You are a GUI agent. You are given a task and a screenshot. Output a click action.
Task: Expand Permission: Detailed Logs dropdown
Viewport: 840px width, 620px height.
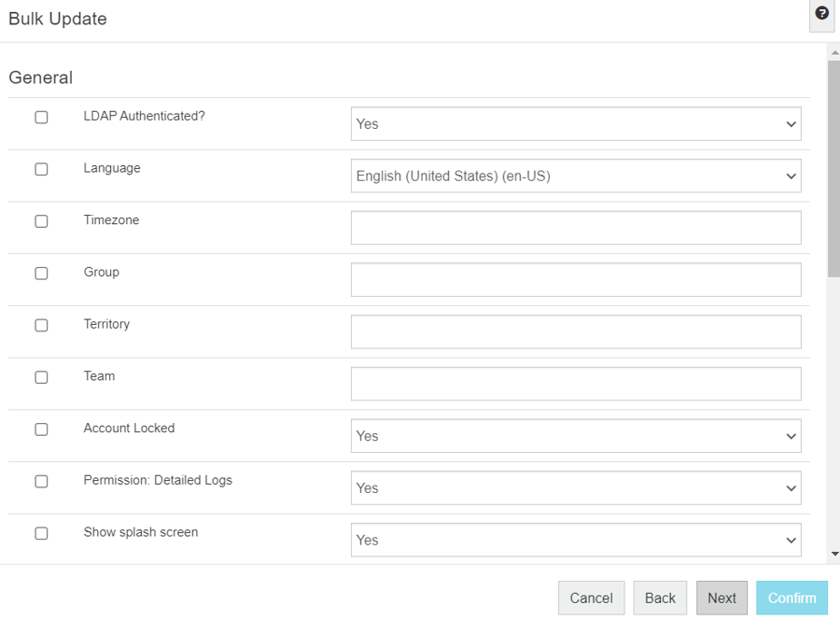(576, 488)
